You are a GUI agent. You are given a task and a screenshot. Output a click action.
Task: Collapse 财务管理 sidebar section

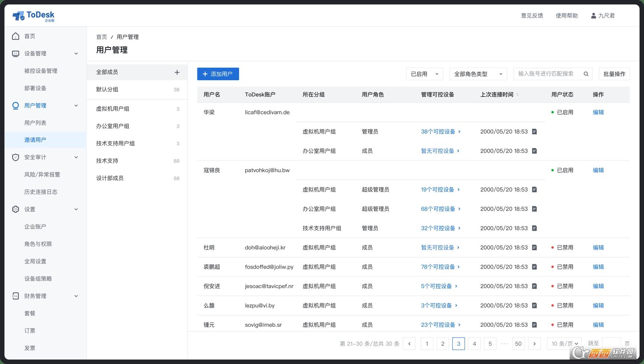[x=76, y=296]
